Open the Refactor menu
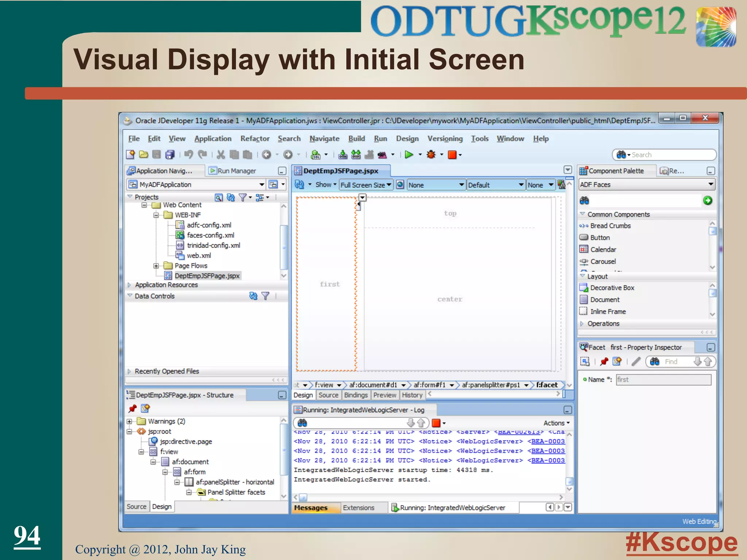Viewport: 747px width, 560px height. coord(255,139)
